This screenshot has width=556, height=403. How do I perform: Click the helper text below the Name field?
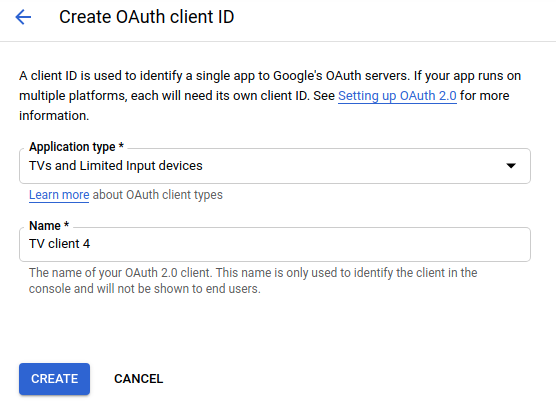[253, 281]
